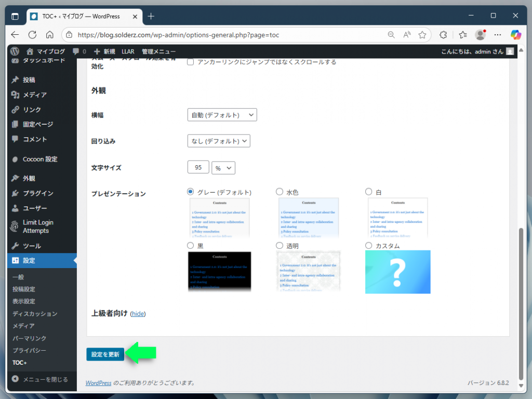Image resolution: width=532 pixels, height=399 pixels.
Task: Click the comments bubble icon in admin bar
Action: (76, 51)
